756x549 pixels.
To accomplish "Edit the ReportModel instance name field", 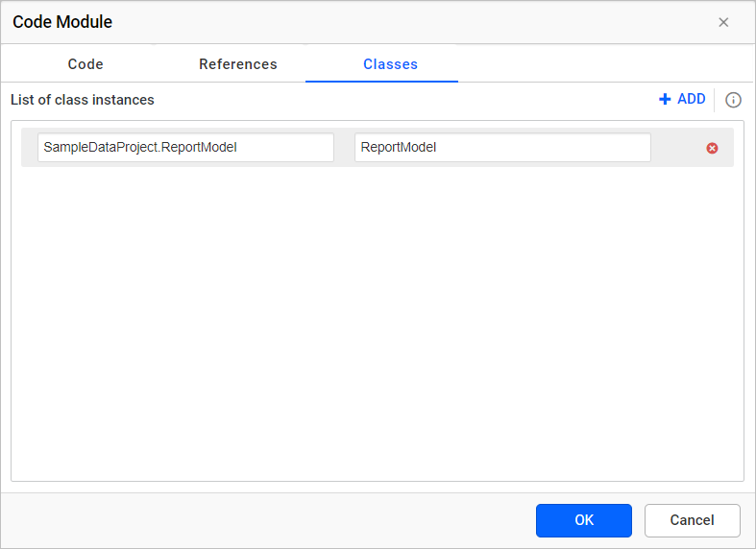I will [502, 148].
